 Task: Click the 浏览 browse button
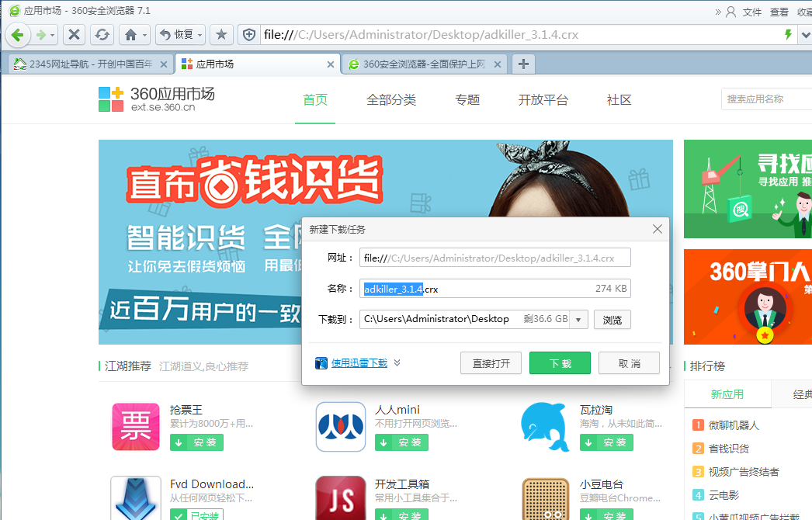(x=612, y=320)
